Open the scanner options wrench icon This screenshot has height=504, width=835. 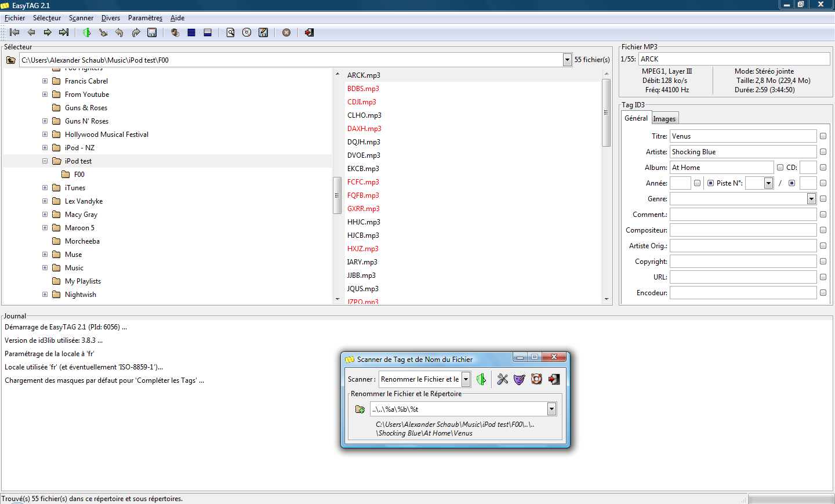click(502, 379)
